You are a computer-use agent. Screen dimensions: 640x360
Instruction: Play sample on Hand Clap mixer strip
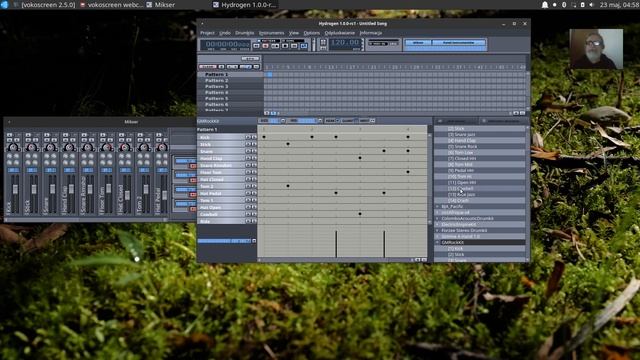(x=65, y=135)
